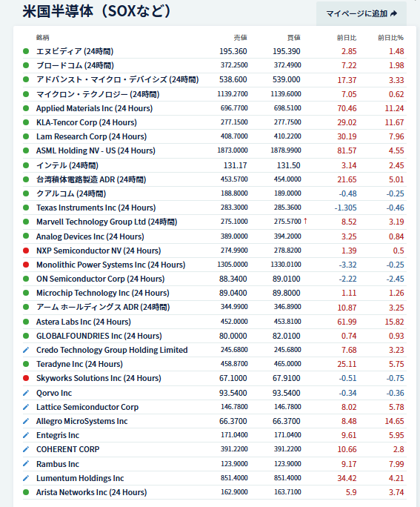Viewport: 420px width, 507px height.
Task: Click pencil icon next to Lumentum Holdings Inc
Action: [26, 478]
